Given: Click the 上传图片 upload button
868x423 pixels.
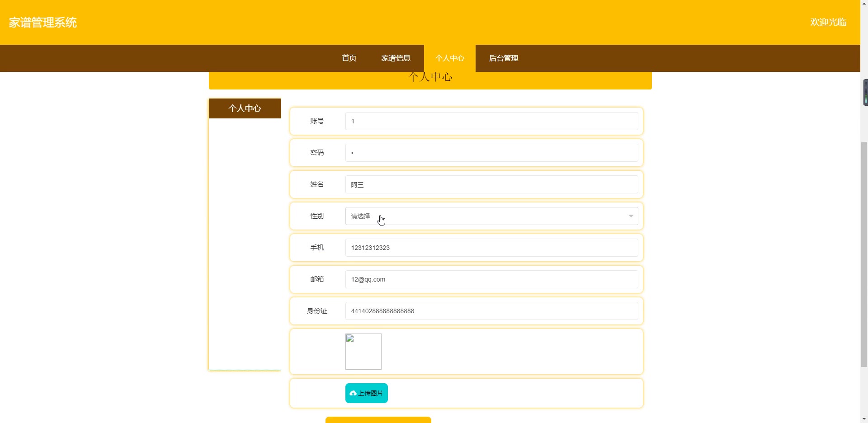Looking at the screenshot, I should pos(367,393).
